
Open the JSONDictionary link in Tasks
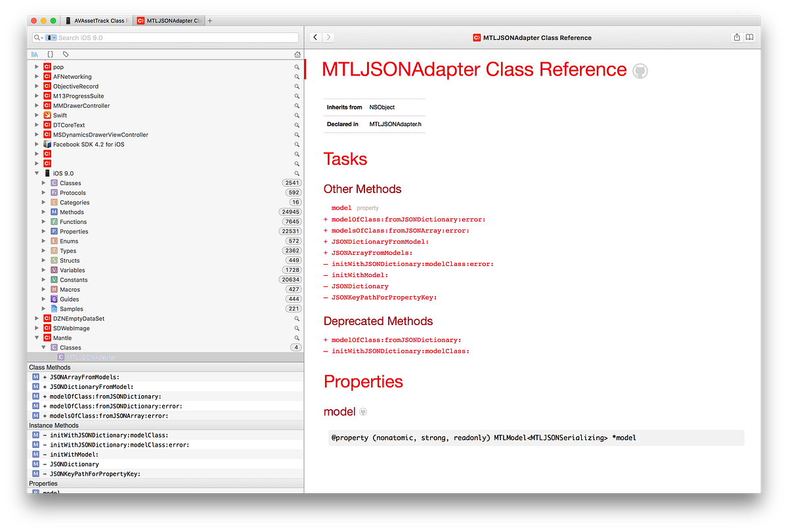click(x=360, y=286)
